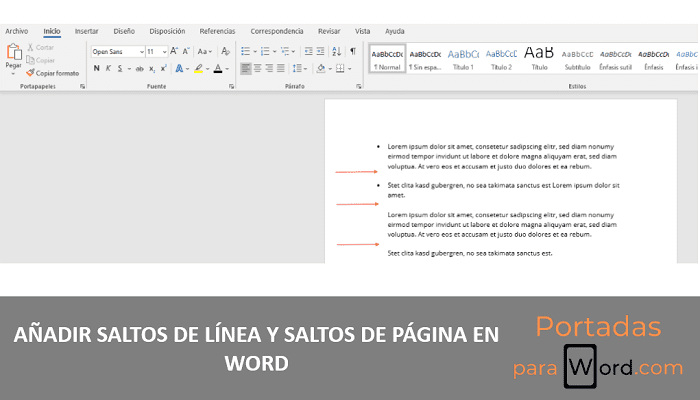Image resolution: width=700 pixels, height=400 pixels.
Task: Click the increase font size icon
Action: click(174, 51)
